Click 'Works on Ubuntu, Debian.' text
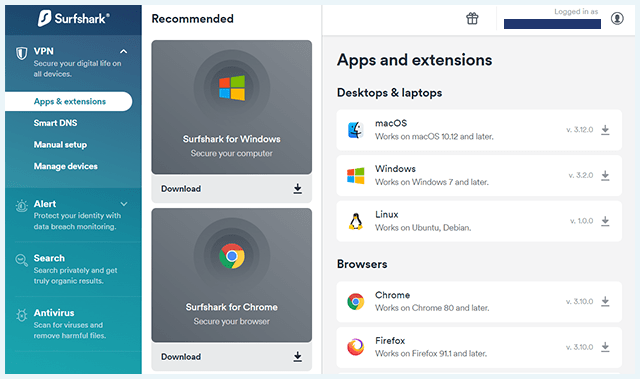 pyautogui.click(x=423, y=228)
